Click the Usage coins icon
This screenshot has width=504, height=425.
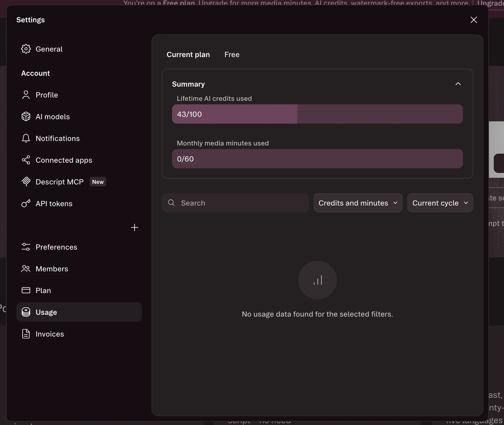click(x=26, y=312)
